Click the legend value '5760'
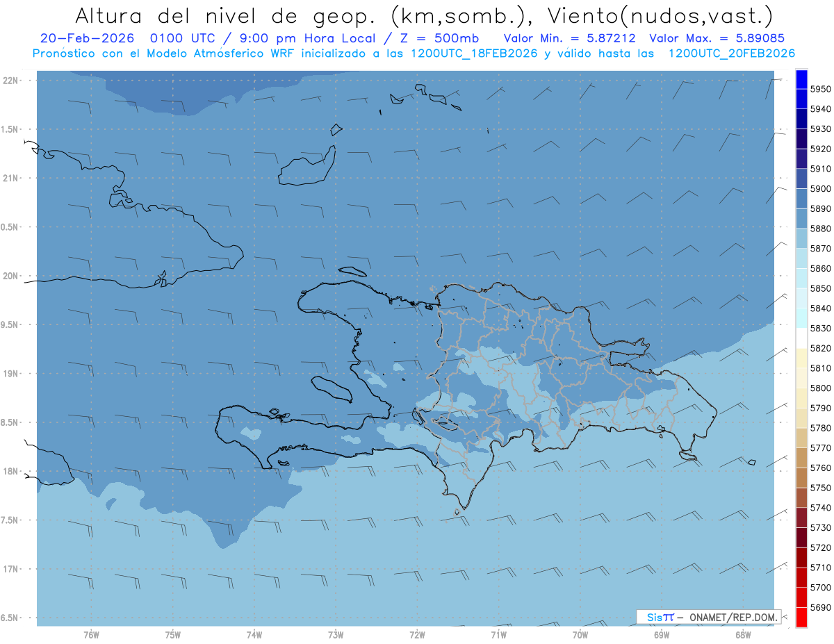The height and width of the screenshot is (644, 834). click(821, 468)
